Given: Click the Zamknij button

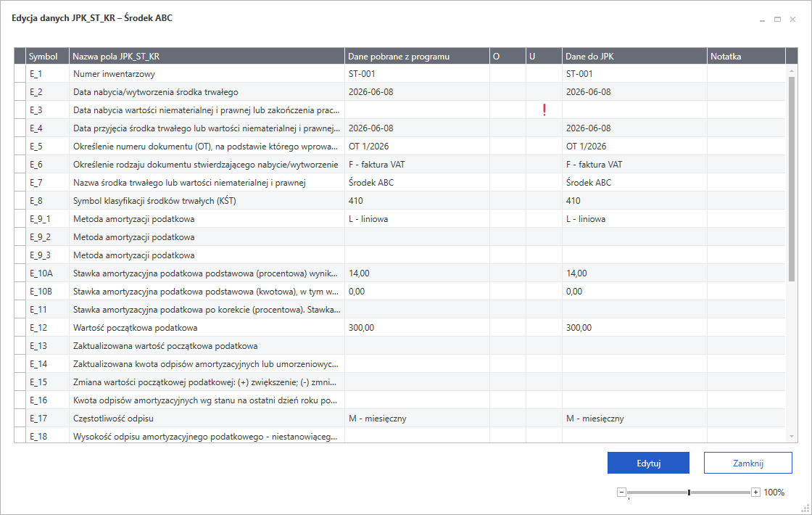Looking at the screenshot, I should (747, 463).
